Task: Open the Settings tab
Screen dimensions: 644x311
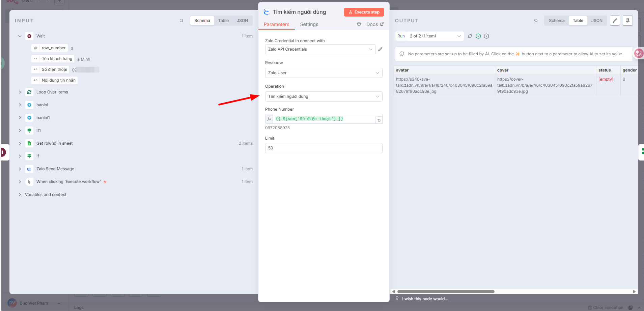Action: pos(309,24)
